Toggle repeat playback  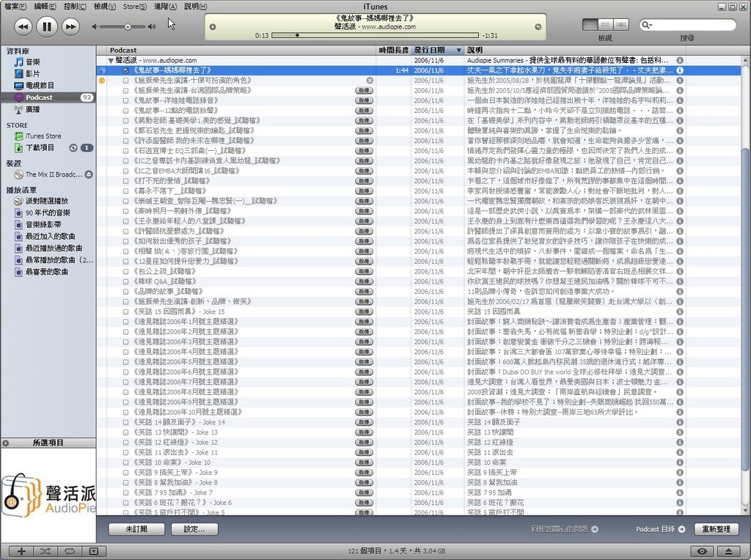(70, 551)
